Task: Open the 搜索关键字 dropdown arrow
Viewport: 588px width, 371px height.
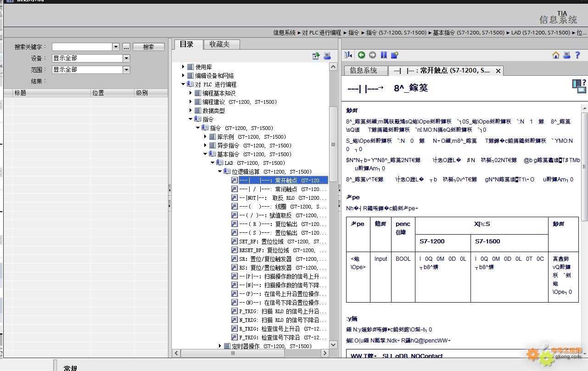Action: coord(116,47)
